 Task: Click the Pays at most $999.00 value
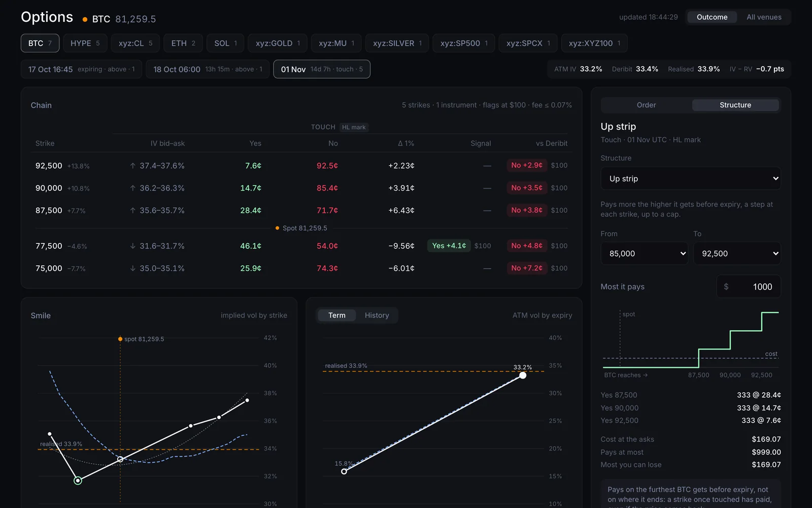pyautogui.click(x=766, y=452)
